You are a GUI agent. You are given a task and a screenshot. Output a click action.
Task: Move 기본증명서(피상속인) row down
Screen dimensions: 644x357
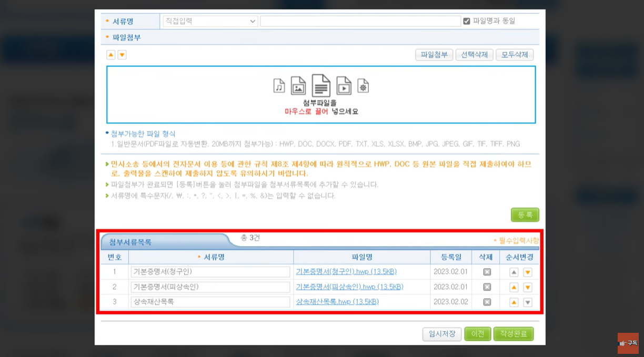[x=528, y=287]
